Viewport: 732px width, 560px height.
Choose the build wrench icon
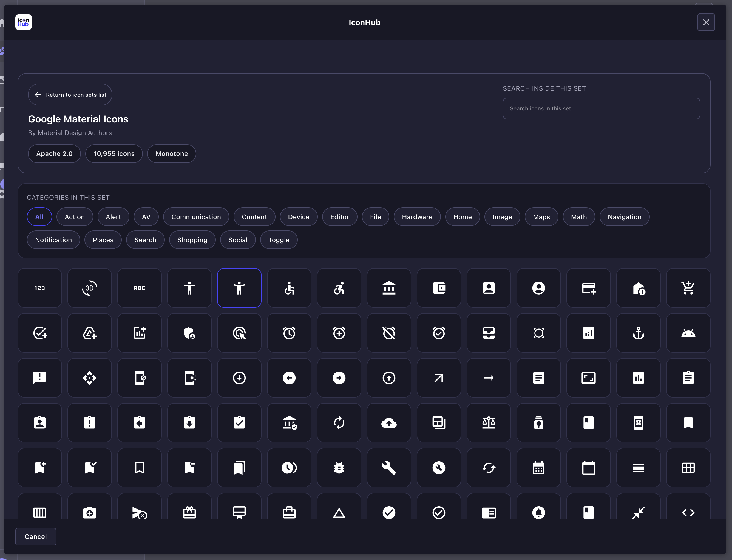[389, 468]
